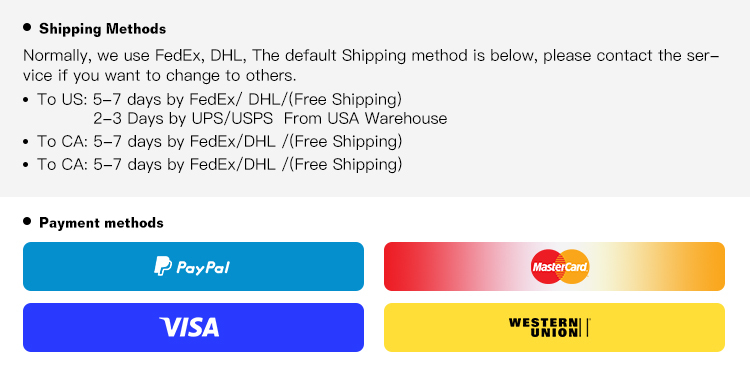
Task: Click the "To US: 5-7 days" shipping line
Action: click(220, 99)
